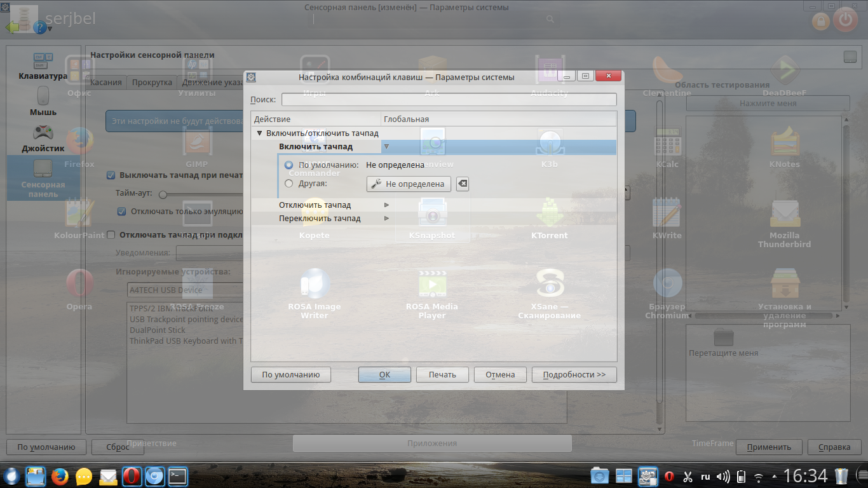Open the Мышь settings in the sidebar
The height and width of the screenshot is (488, 868).
[x=43, y=102]
